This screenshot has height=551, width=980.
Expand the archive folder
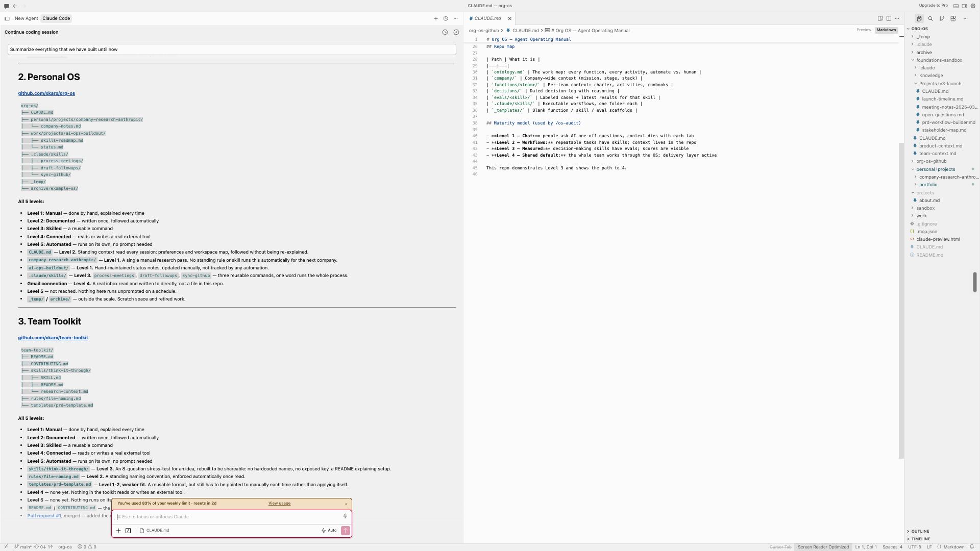pos(942,53)
